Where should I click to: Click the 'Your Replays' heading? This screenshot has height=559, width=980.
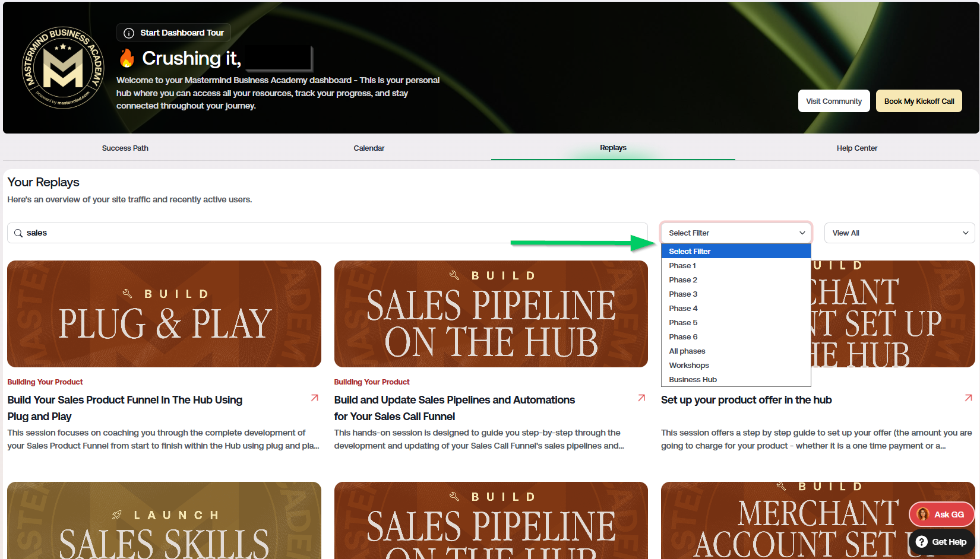43,182
